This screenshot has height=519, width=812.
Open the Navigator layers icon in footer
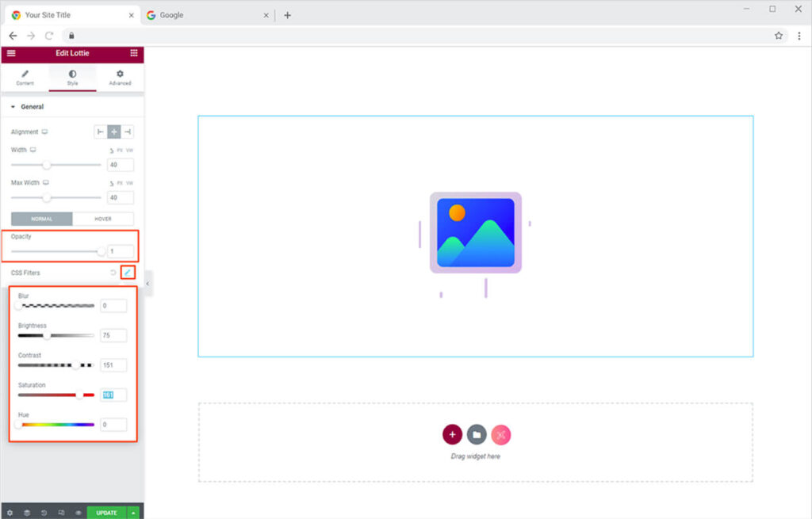tap(26, 513)
